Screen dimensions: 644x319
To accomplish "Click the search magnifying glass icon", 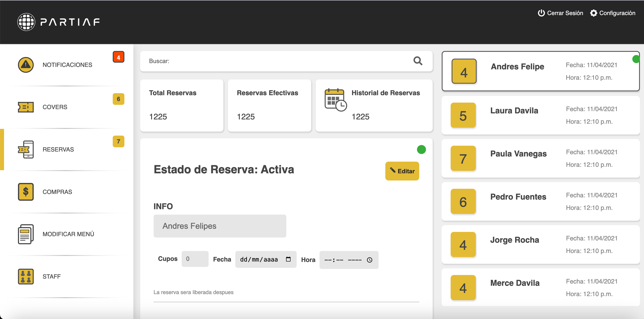I will [417, 61].
